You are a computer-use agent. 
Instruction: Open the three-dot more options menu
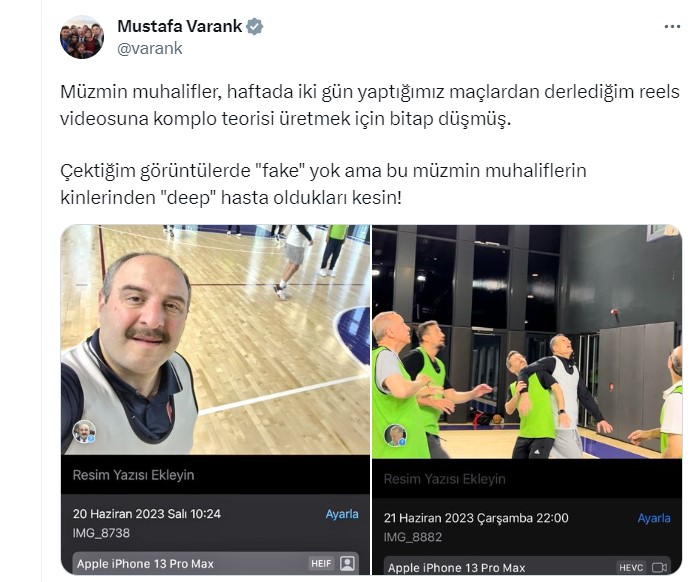click(x=672, y=27)
